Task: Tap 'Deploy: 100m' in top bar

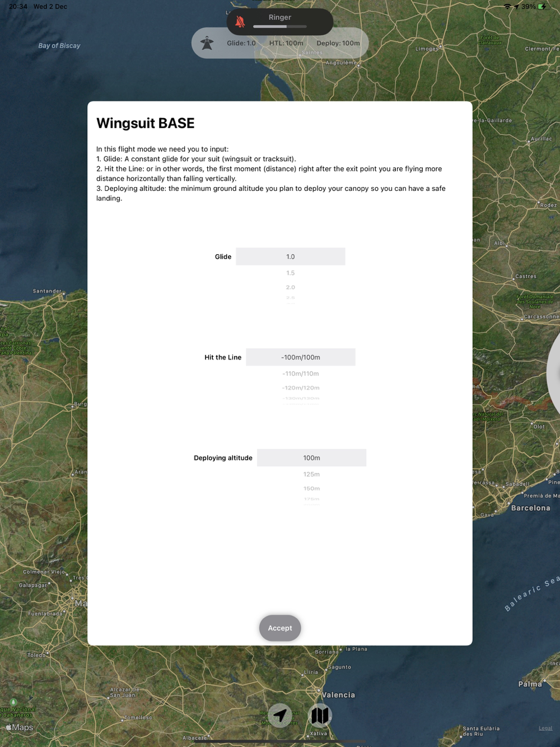Action: (338, 43)
